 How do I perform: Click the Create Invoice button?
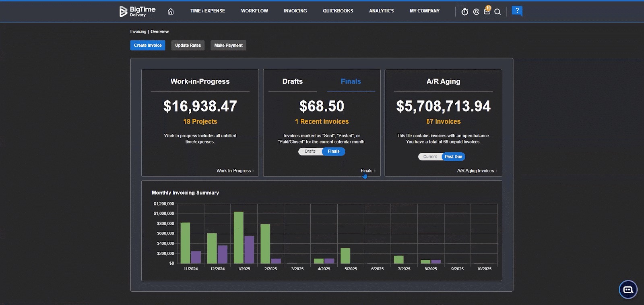(x=148, y=46)
